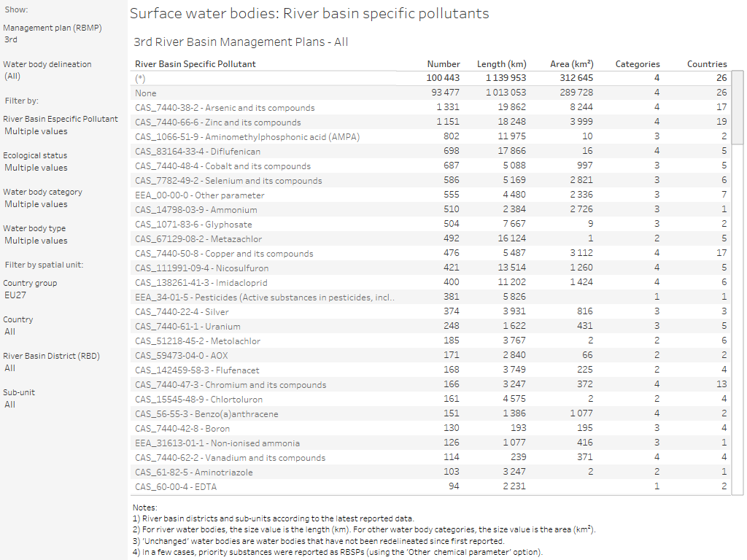747x560 pixels.
Task: Click total Length value 1 139 953
Action: (x=506, y=77)
